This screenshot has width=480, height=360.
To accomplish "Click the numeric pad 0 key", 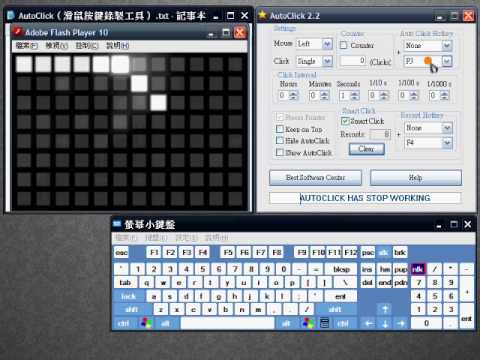I will (x=426, y=323).
